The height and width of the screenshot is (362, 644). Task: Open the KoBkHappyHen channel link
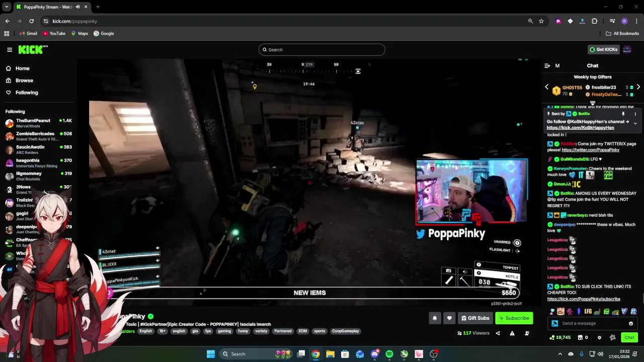coord(580,128)
